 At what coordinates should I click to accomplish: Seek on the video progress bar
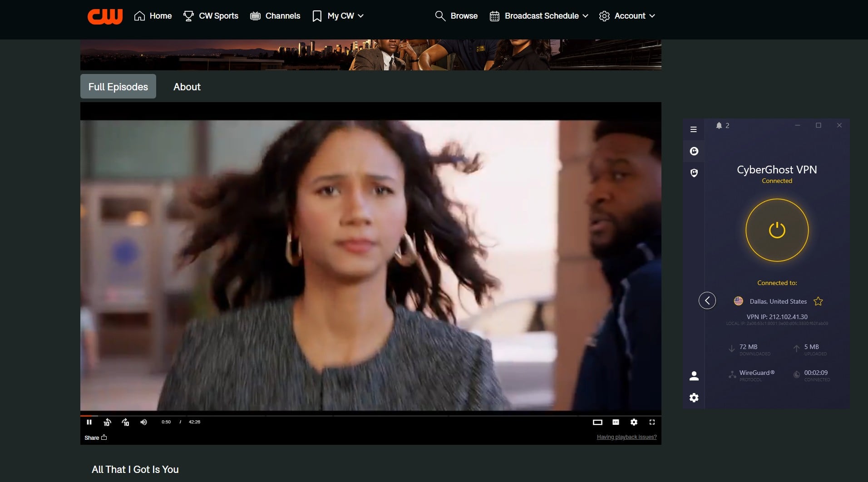(x=370, y=415)
